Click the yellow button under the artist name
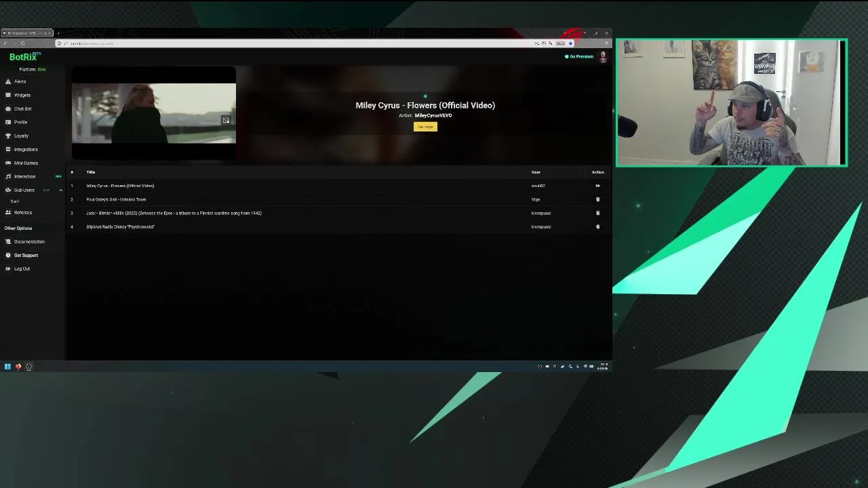This screenshot has height=488, width=868. pos(425,127)
